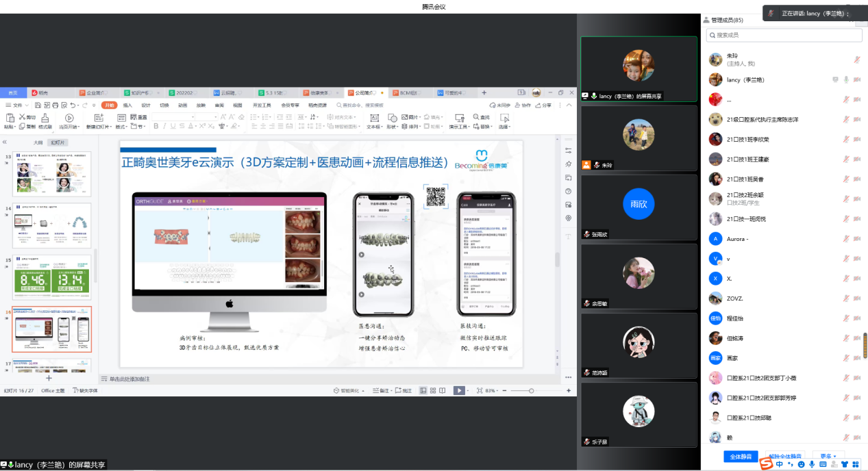This screenshot has height=471, width=868.
Task: Click the Paste (粘贴) clipboard icon
Action: coord(9,118)
